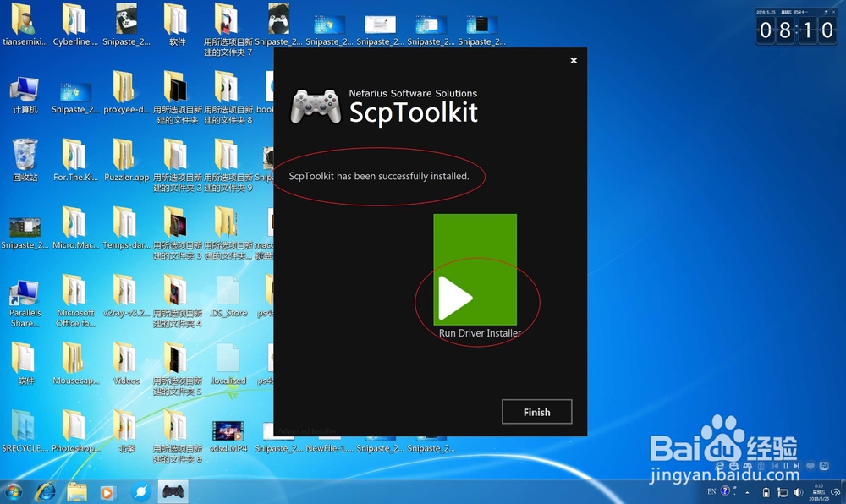Select the $RECYCLE folder icon

click(x=25, y=431)
